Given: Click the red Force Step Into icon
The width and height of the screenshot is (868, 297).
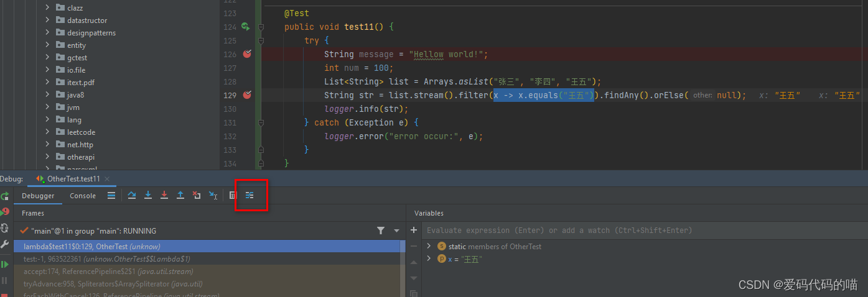Looking at the screenshot, I should point(164,195).
